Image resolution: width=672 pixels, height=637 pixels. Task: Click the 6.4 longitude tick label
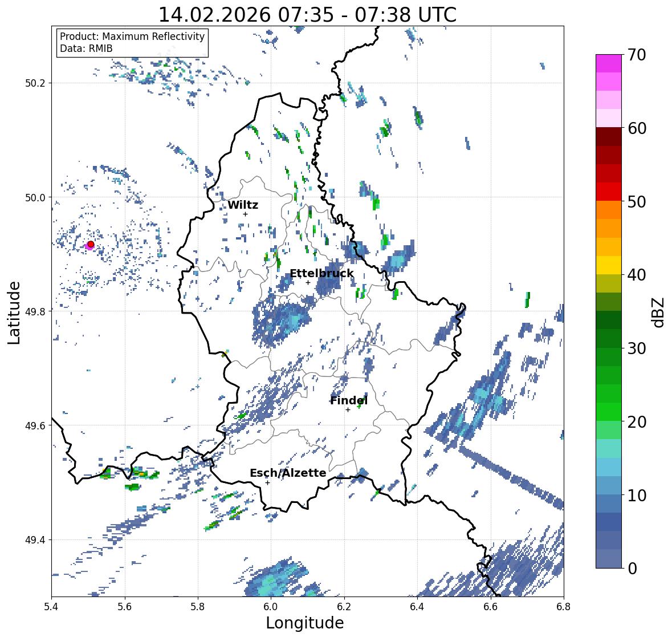[417, 607]
